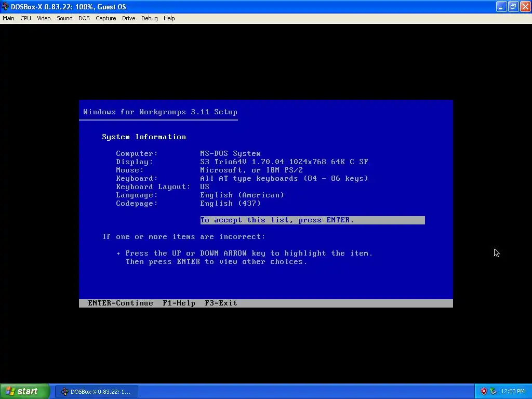Minimize the DOSBox-X window
The width and height of the screenshot is (532, 399).
[x=501, y=6]
